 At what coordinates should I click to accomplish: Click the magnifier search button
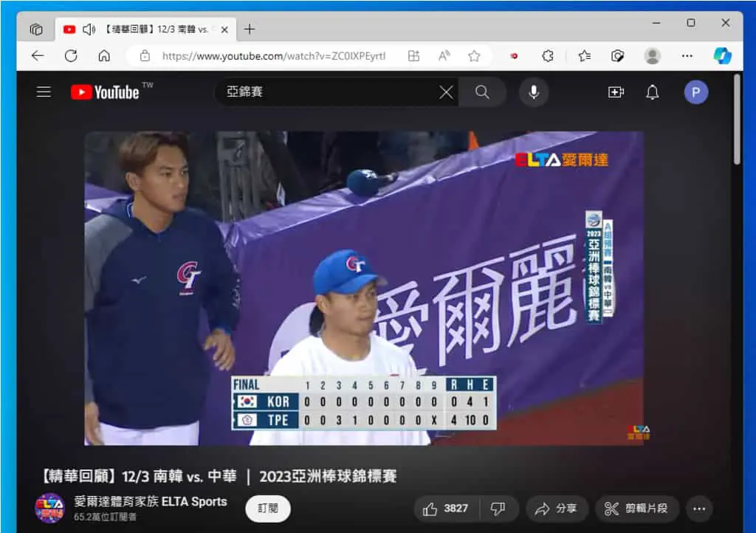482,92
